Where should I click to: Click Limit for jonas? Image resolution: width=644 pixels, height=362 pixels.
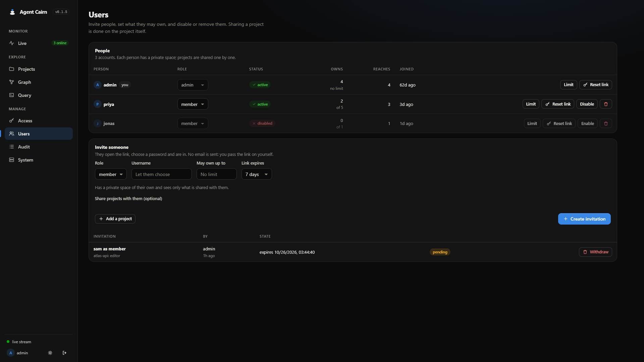tap(532, 124)
